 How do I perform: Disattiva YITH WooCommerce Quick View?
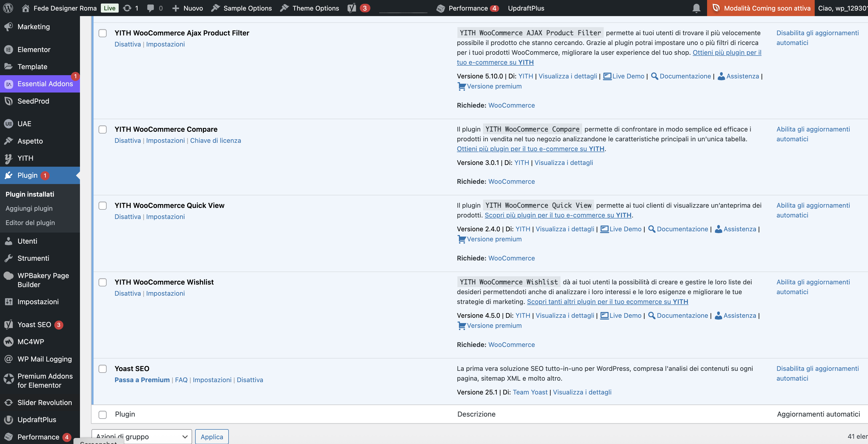click(128, 217)
